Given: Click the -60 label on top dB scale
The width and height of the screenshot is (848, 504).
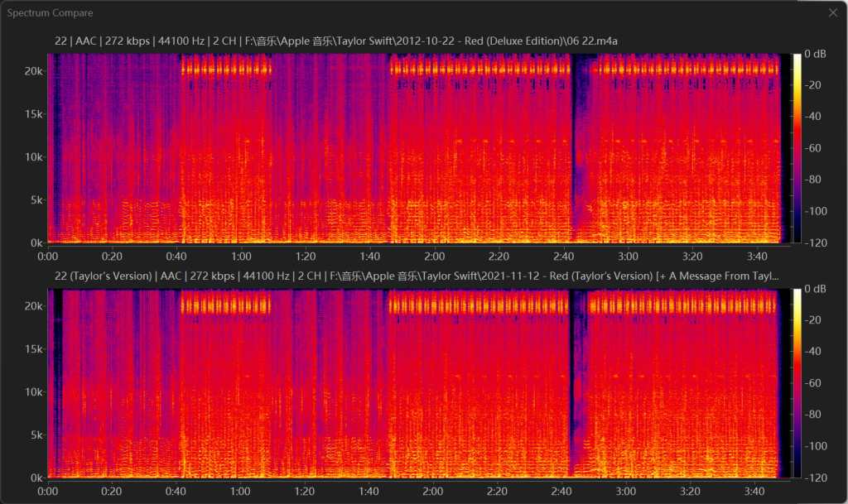Looking at the screenshot, I should 813,148.
